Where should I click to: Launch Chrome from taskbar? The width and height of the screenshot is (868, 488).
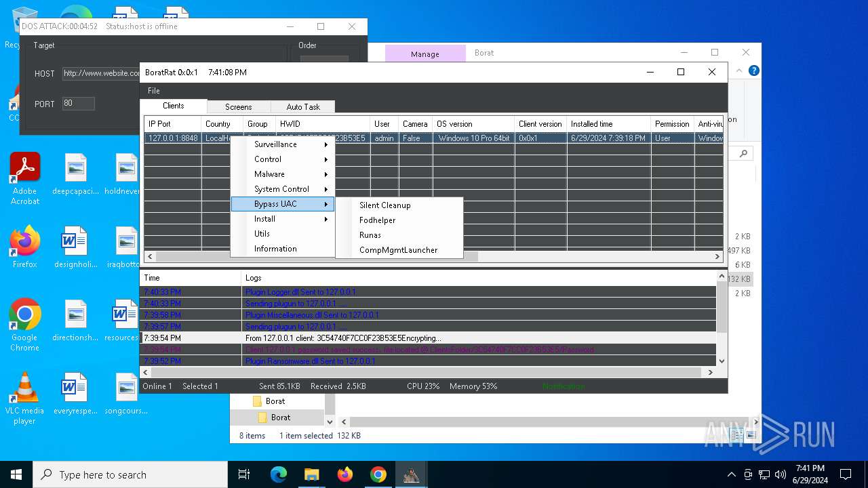point(378,474)
